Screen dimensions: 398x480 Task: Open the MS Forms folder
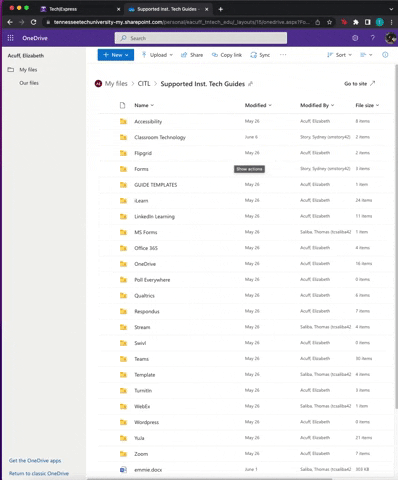click(145, 232)
